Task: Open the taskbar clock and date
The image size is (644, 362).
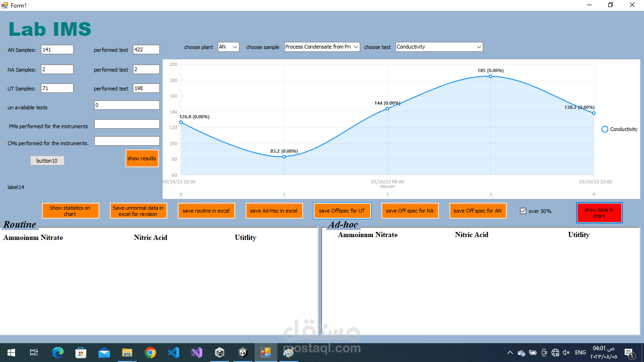Action: 603,353
